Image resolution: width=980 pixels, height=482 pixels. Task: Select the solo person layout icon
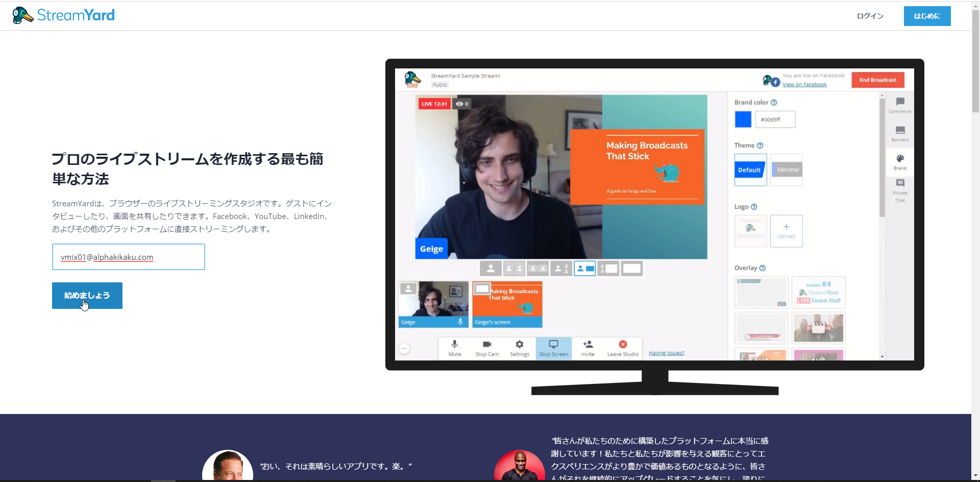click(491, 269)
